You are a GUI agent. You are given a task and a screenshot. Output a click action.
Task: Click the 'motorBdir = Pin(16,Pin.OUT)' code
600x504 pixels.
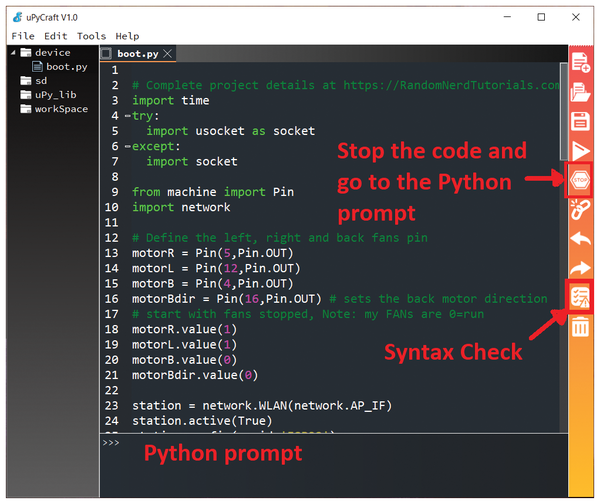coord(227,298)
